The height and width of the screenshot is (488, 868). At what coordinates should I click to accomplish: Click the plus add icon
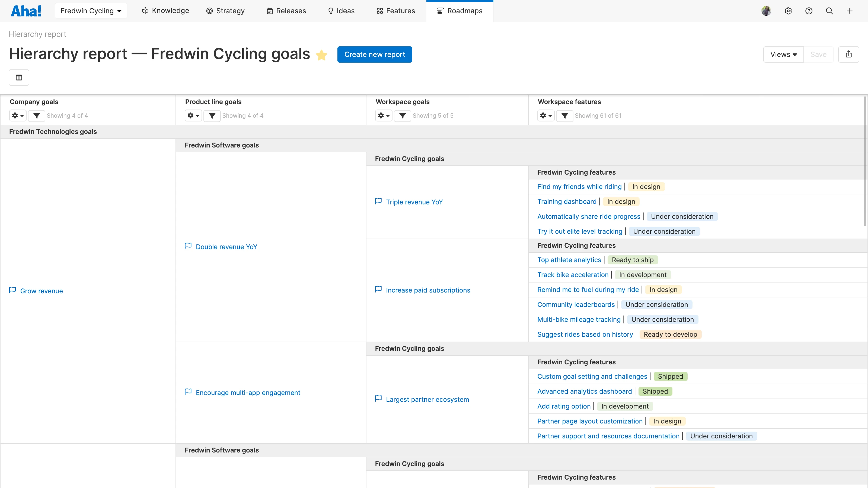(850, 11)
